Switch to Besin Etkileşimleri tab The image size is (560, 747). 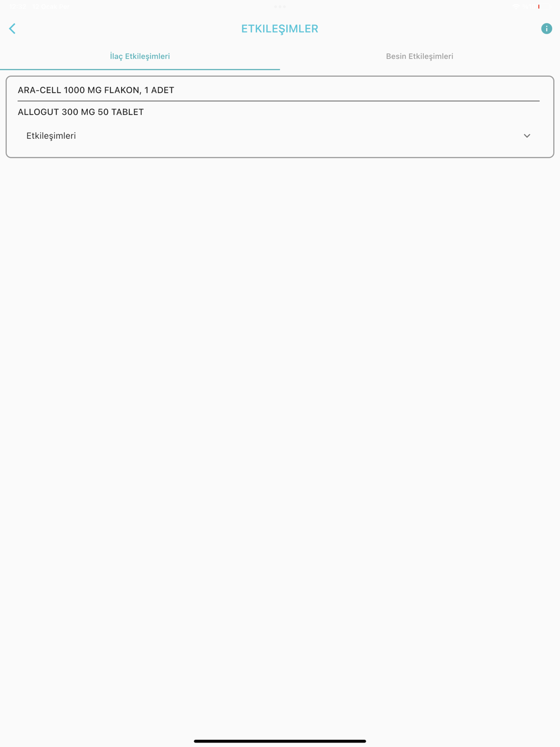(x=419, y=57)
